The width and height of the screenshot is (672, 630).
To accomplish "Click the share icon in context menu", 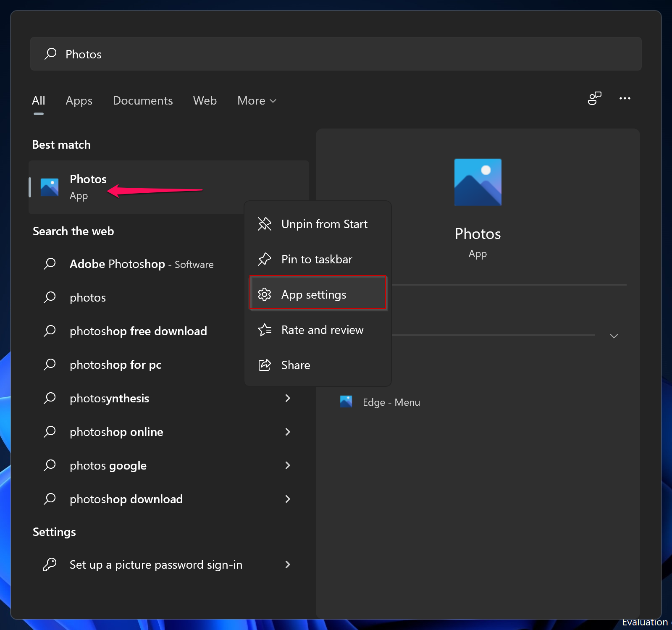I will (x=265, y=365).
